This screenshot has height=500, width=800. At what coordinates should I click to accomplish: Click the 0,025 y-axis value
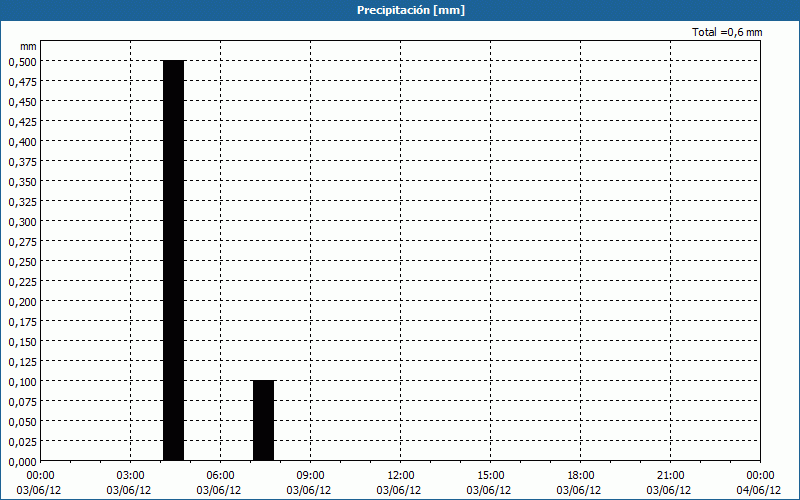23,442
